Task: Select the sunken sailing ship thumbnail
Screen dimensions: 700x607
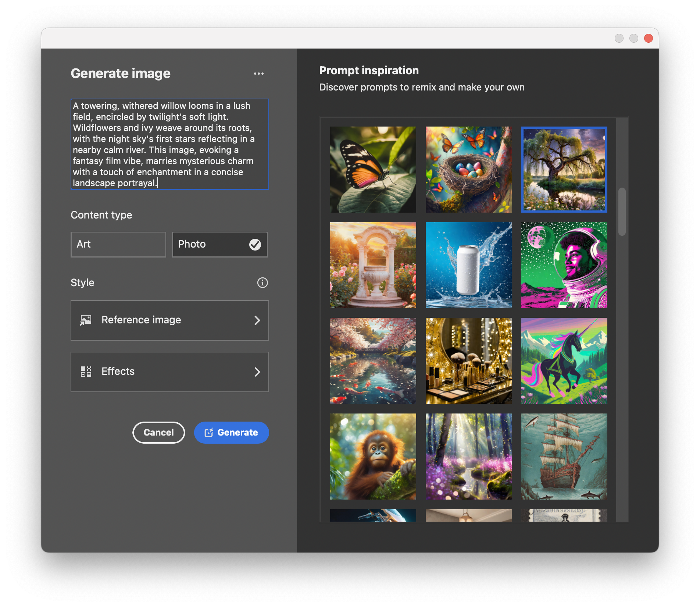Action: click(x=564, y=457)
